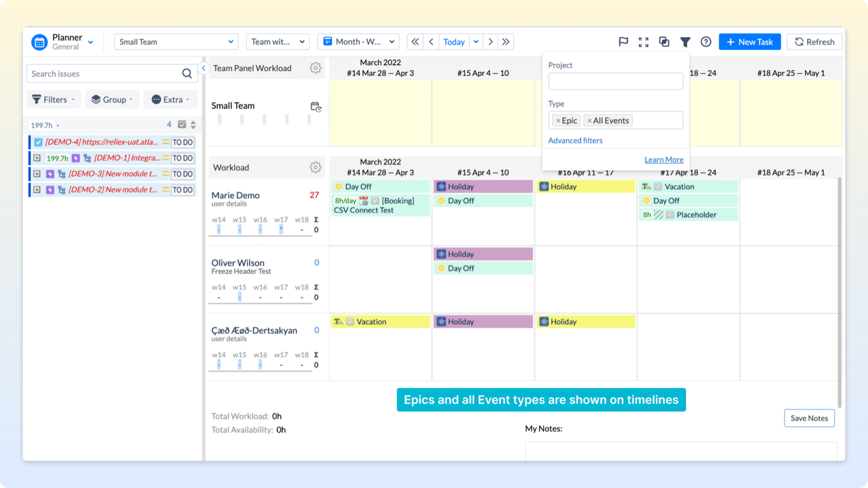
Task: Open help via the question mark icon
Action: (705, 42)
